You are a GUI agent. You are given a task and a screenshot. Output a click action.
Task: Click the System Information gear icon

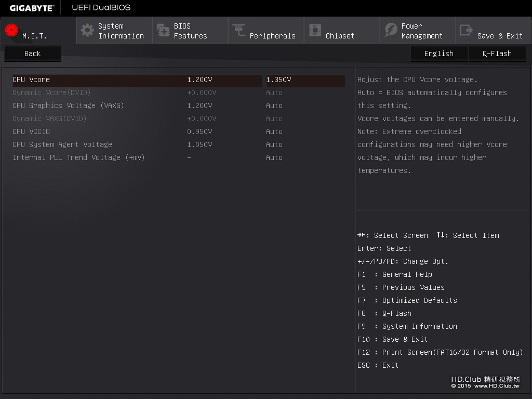click(87, 30)
